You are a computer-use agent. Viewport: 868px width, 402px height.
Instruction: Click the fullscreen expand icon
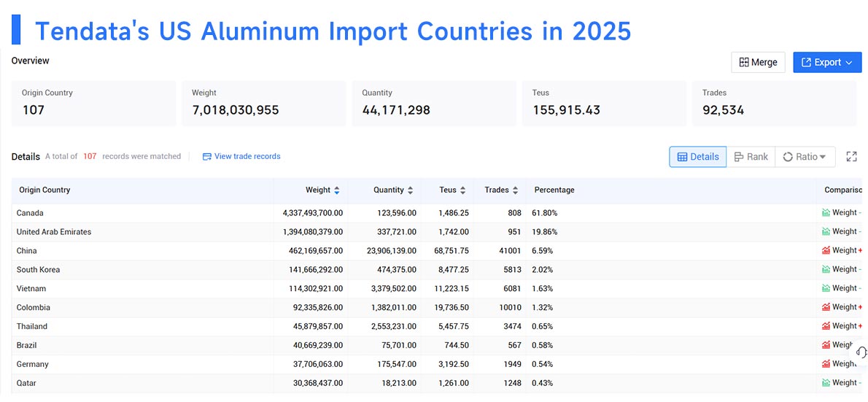click(x=851, y=157)
